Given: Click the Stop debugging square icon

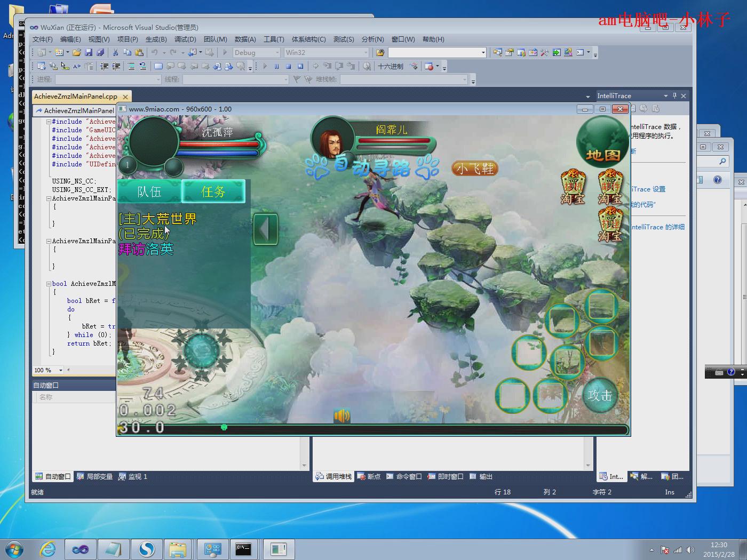Looking at the screenshot, I should [x=288, y=66].
